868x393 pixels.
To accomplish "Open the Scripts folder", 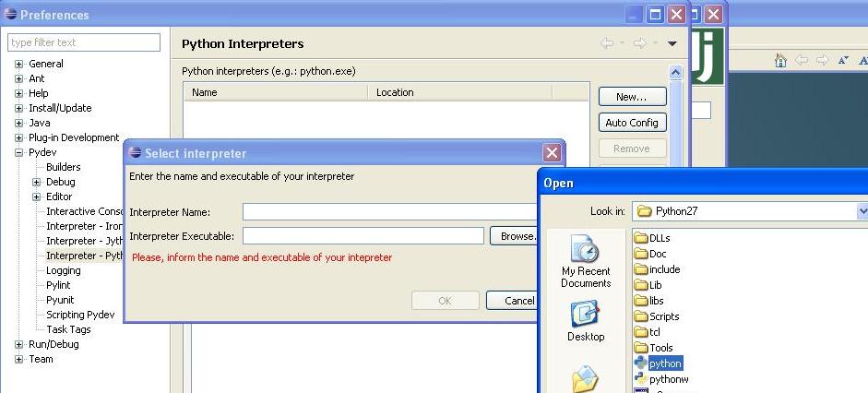I will coord(663,316).
